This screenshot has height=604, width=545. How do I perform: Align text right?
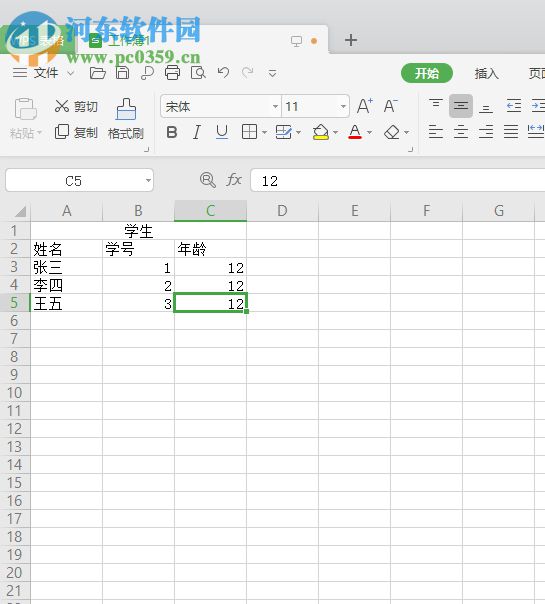tap(486, 132)
